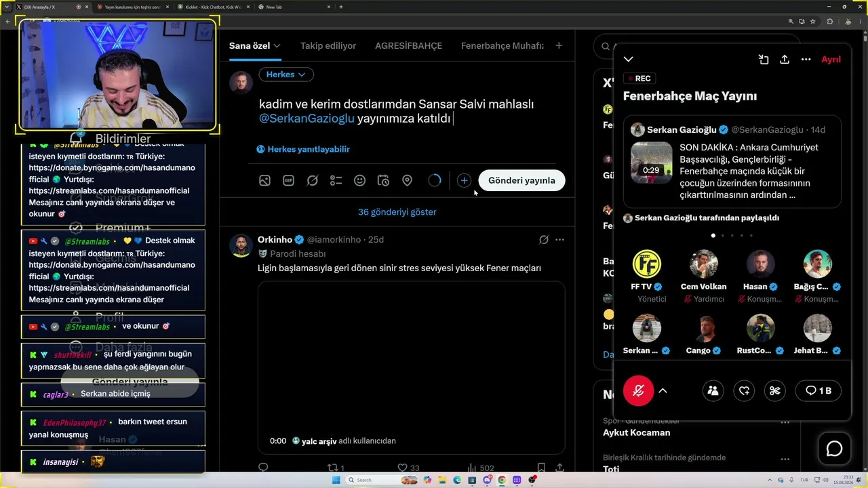Open audience selector Herkes dropdown
The width and height of the screenshot is (868, 488).
tap(285, 75)
